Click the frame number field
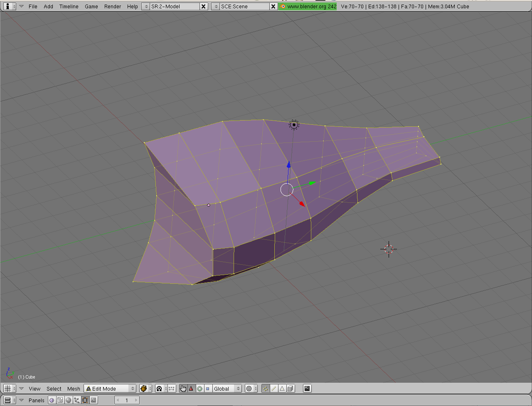 [x=127, y=400]
